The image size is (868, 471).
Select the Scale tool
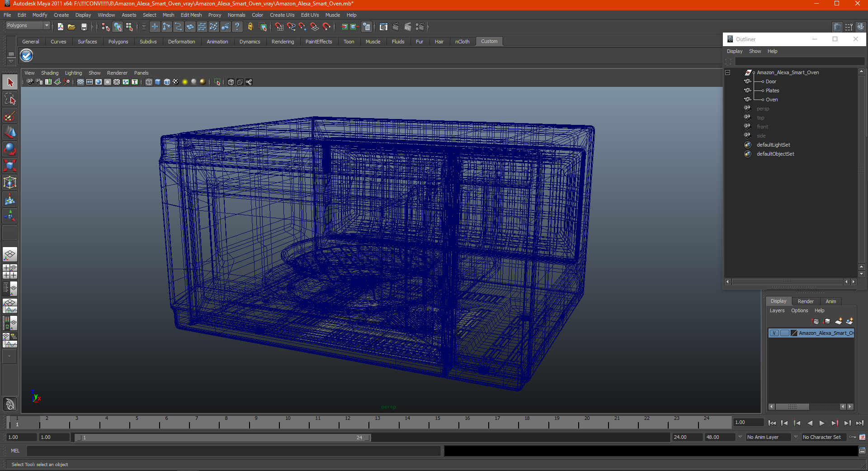pyautogui.click(x=10, y=166)
